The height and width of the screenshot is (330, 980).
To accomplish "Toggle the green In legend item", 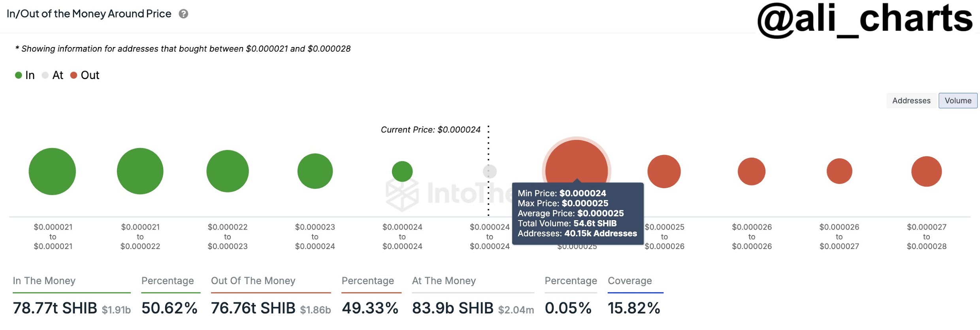I will (25, 75).
